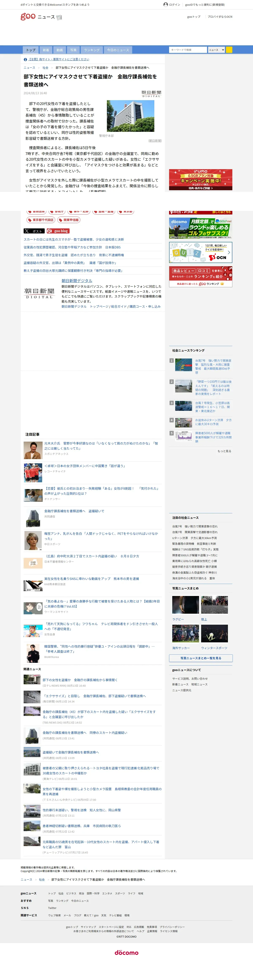Viewport: 253px width, 980px height.
Task: Open the エンタメ footer category link
Action: point(107,894)
